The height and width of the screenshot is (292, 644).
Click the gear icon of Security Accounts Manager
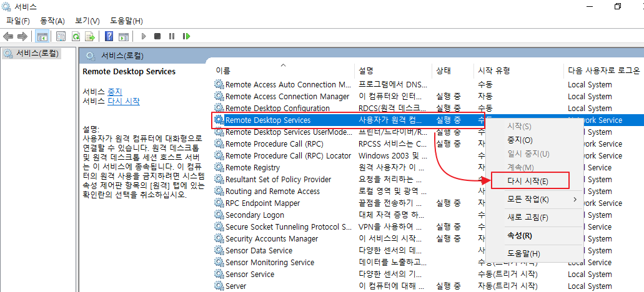click(x=219, y=239)
